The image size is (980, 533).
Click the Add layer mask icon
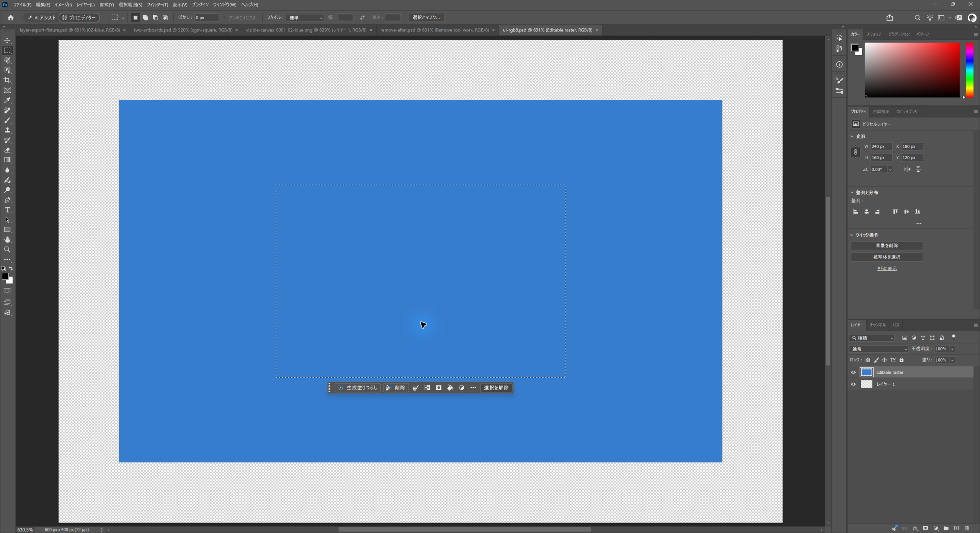925,528
